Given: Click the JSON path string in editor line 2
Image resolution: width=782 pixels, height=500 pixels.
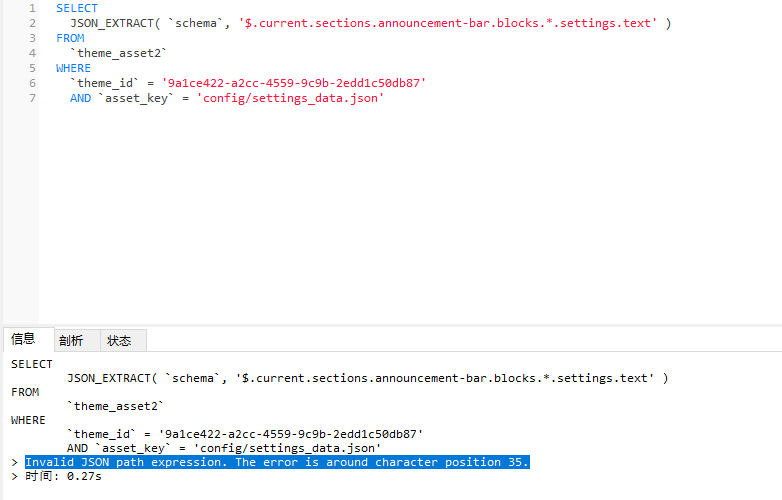Looking at the screenshot, I should pos(447,23).
